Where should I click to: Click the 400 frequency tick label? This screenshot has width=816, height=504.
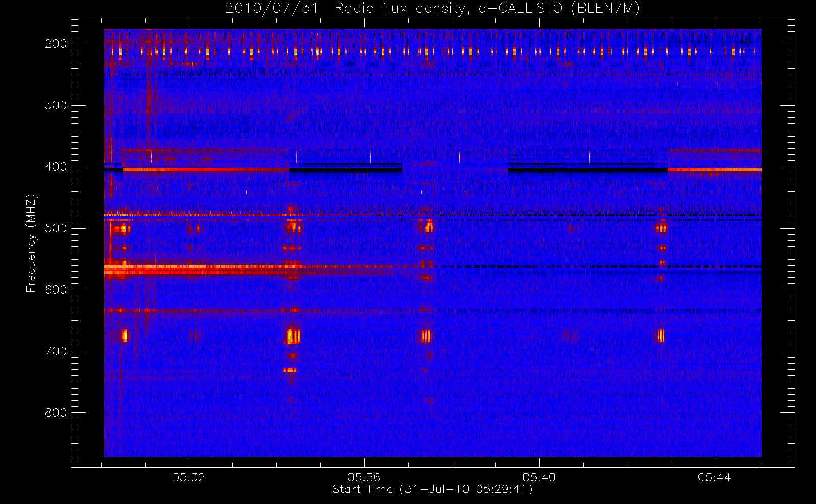pyautogui.click(x=56, y=167)
